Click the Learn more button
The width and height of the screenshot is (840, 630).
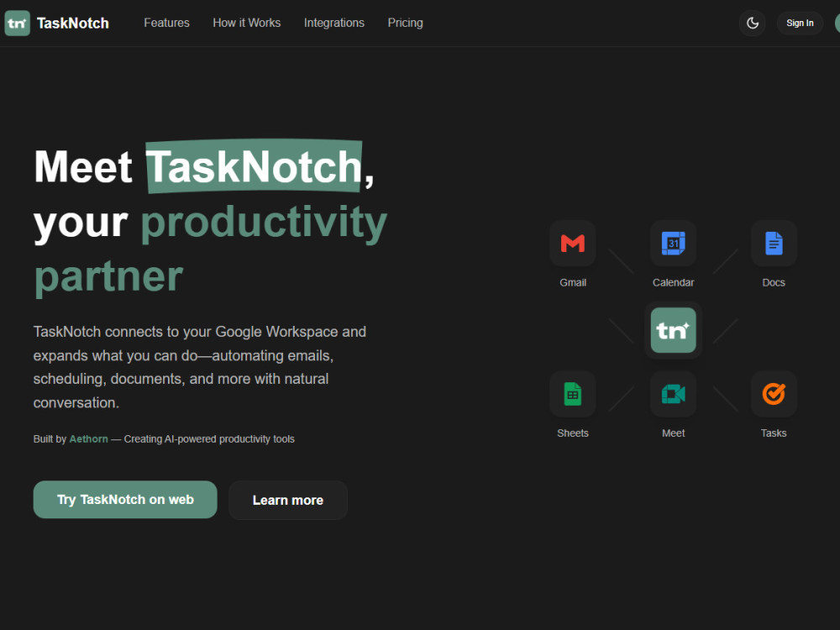coord(287,500)
